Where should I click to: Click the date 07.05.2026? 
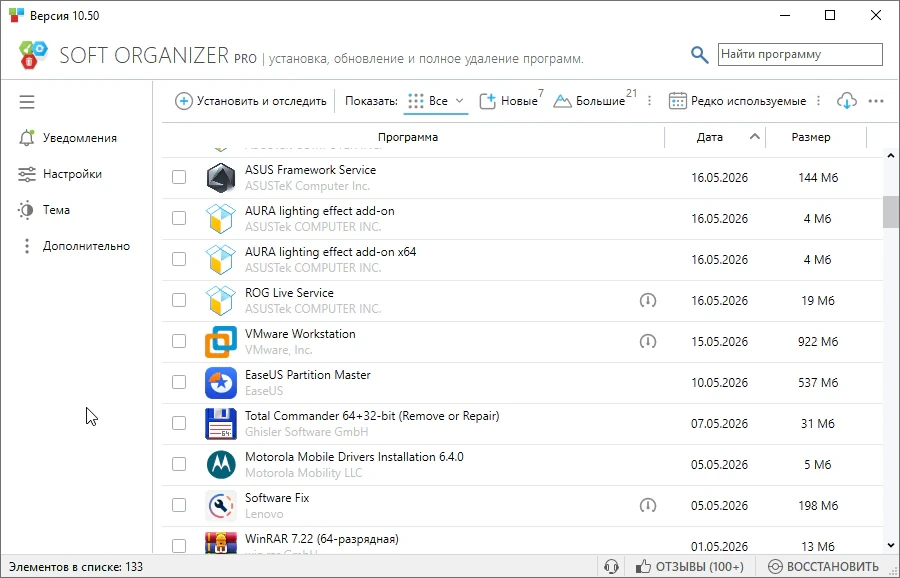[x=719, y=424]
